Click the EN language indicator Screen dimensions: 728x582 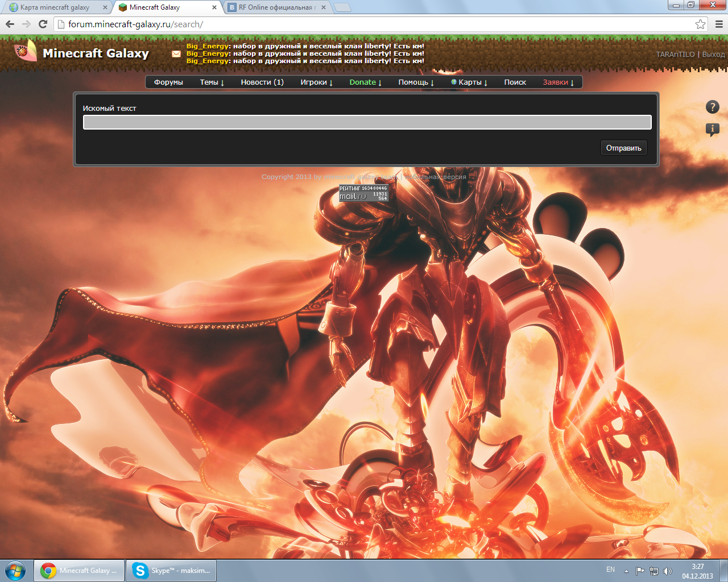point(610,569)
